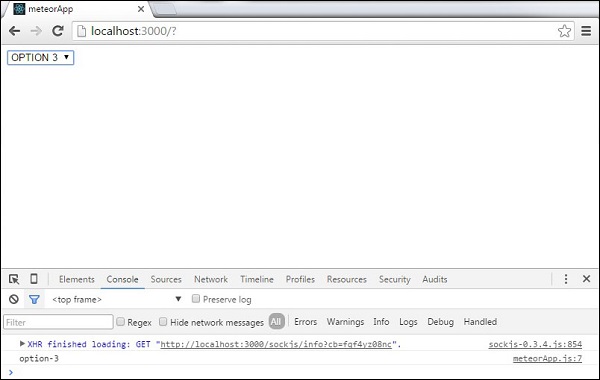Open the sockjs info URL link
The width and height of the screenshot is (600, 380).
coord(276,344)
